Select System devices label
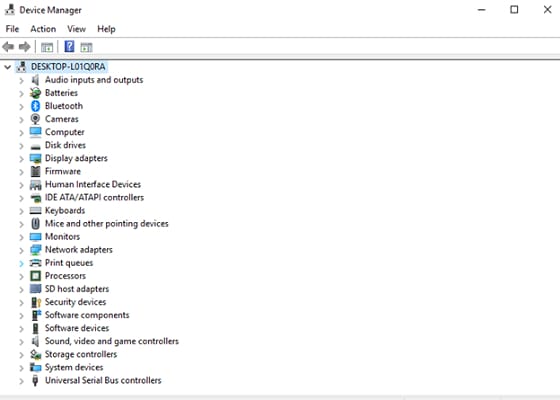560x400 pixels. click(74, 368)
